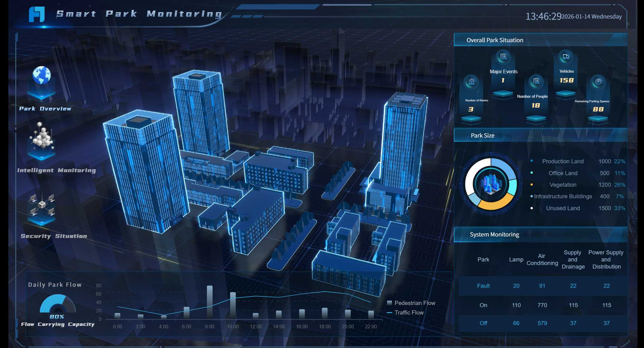Select the Vehicles counter icon
The width and height of the screenshot is (644, 348).
[566, 57]
